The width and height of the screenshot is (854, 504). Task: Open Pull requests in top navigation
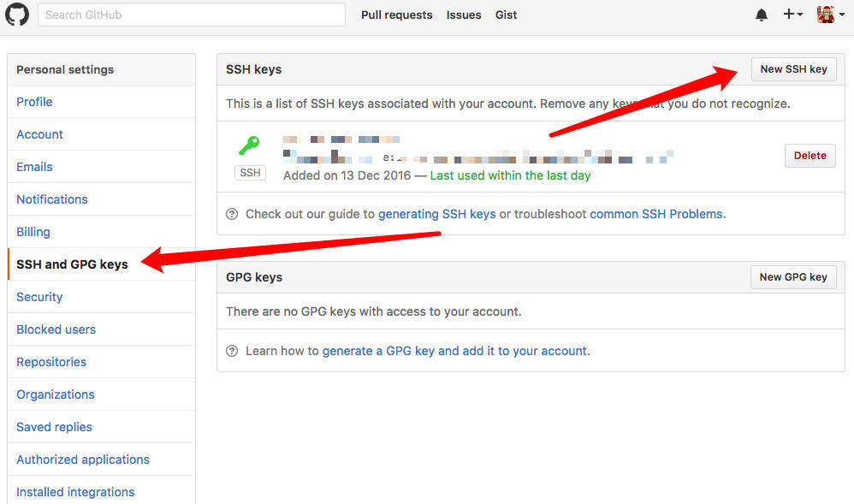click(396, 15)
